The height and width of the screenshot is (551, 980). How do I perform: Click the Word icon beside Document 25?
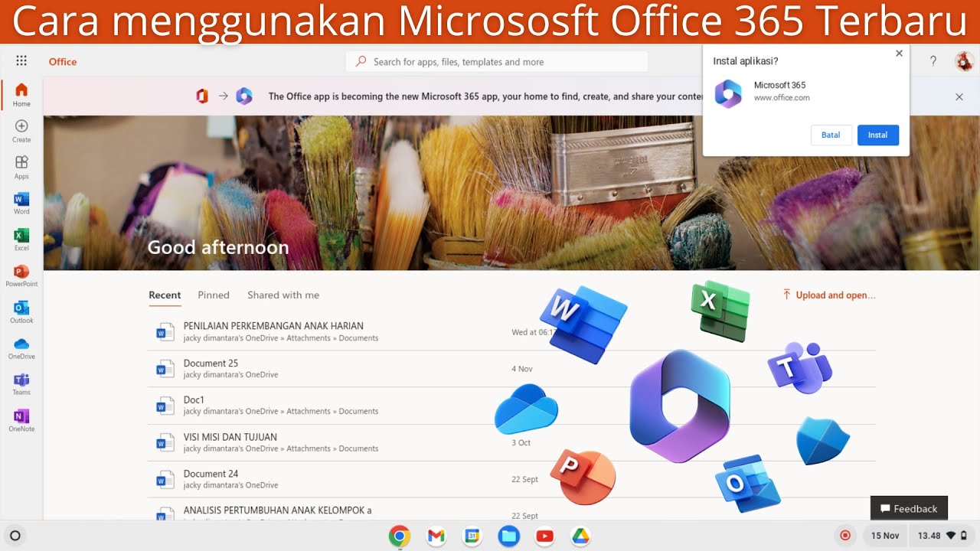[x=165, y=369]
